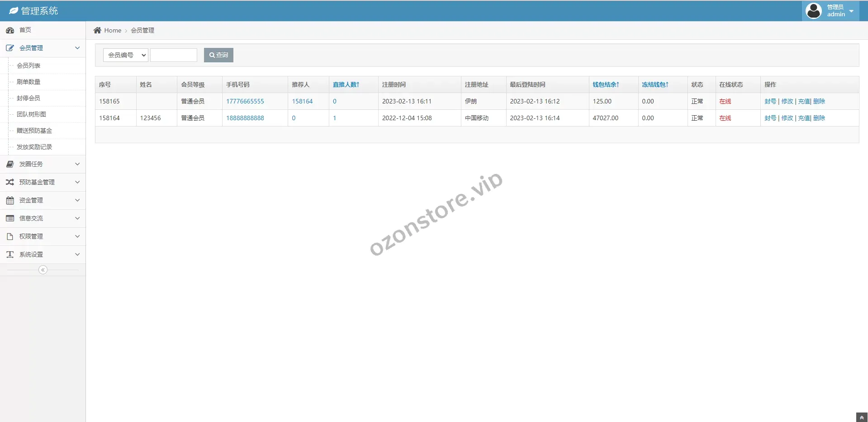
Task: Expand the 信息交流 menu chevron
Action: (x=77, y=218)
